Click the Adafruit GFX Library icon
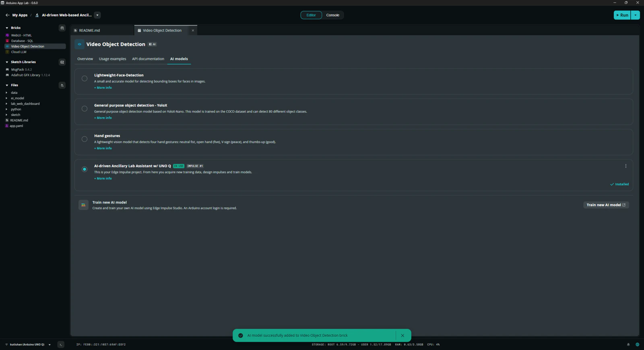This screenshot has width=644, height=350. pyautogui.click(x=7, y=75)
